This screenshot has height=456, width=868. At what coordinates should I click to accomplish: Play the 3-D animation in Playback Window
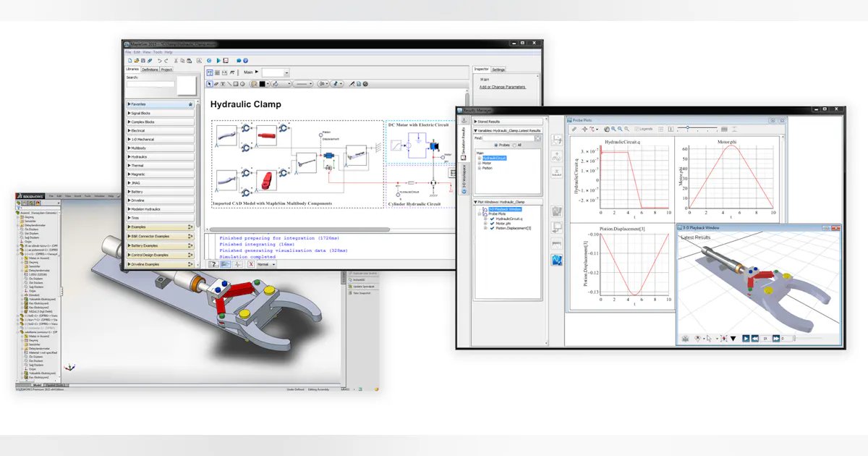746,338
